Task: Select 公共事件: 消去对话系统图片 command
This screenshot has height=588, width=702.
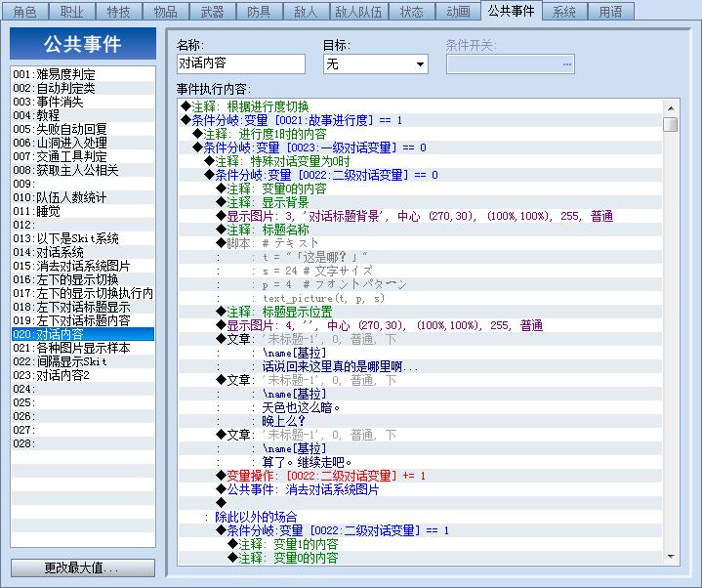Action: (x=420, y=489)
